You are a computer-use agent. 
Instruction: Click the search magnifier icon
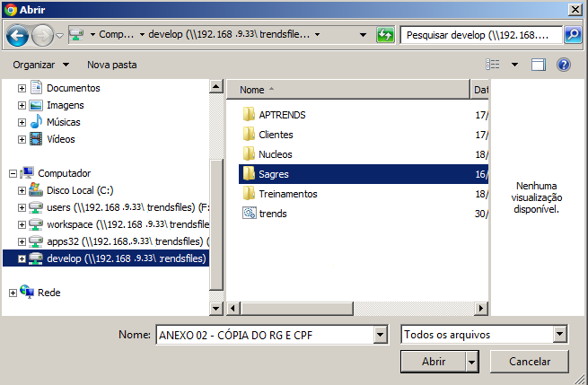(x=573, y=35)
